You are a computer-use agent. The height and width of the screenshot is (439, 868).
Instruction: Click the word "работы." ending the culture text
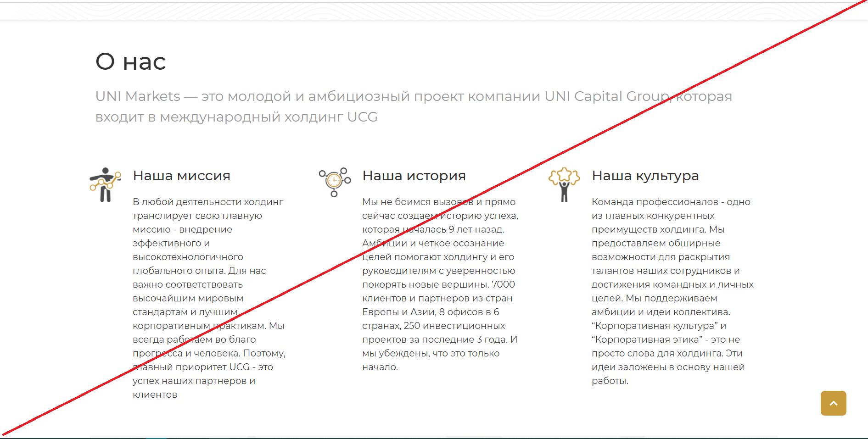click(x=610, y=381)
